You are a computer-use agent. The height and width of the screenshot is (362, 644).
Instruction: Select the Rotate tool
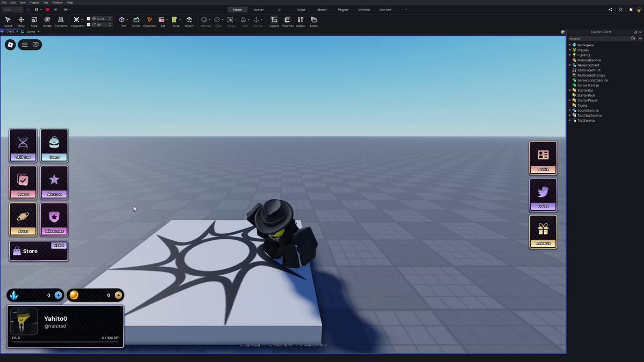coord(47,21)
